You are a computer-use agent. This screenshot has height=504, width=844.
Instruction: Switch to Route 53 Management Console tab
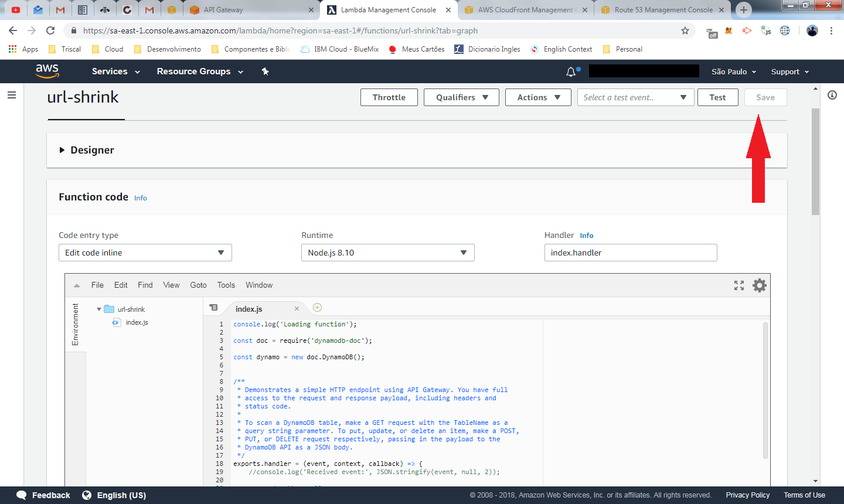pyautogui.click(x=663, y=10)
